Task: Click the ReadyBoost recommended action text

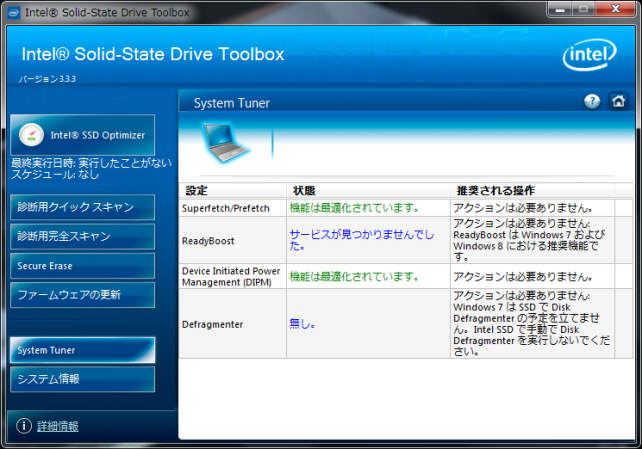Action: pos(529,240)
